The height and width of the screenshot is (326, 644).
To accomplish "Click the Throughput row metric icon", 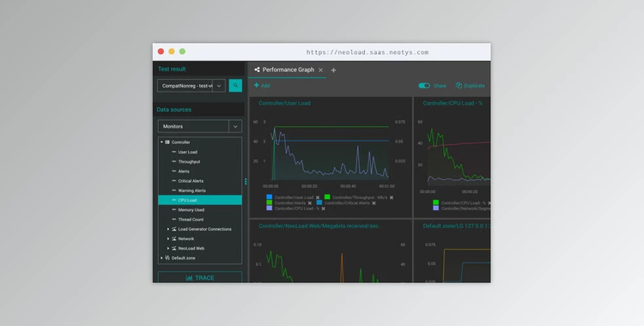I will (173, 161).
